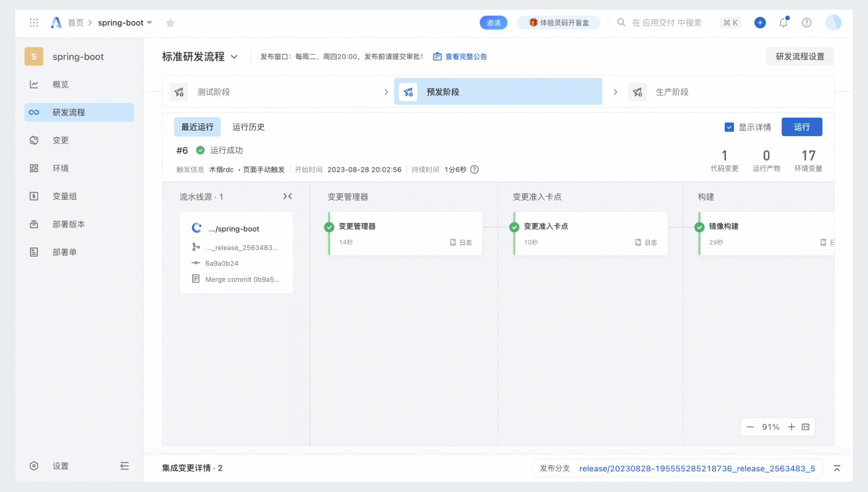Screen dimensions: 868x492
Task: Click the spring-boot S app badge
Action: pos(34,56)
